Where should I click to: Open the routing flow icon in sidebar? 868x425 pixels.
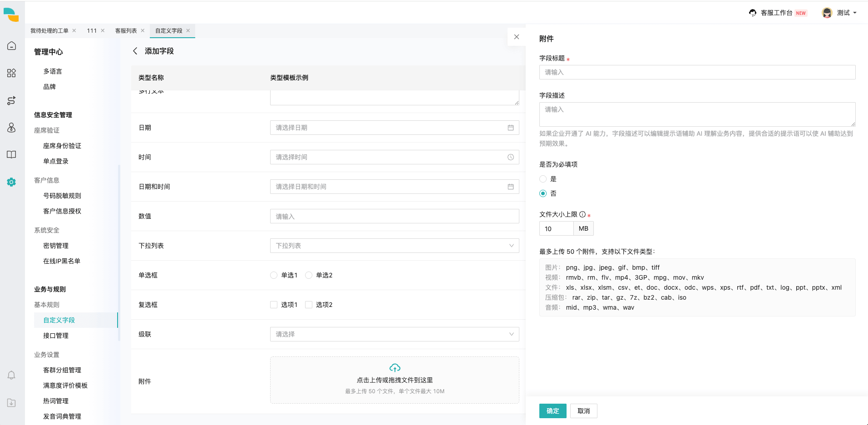[11, 100]
